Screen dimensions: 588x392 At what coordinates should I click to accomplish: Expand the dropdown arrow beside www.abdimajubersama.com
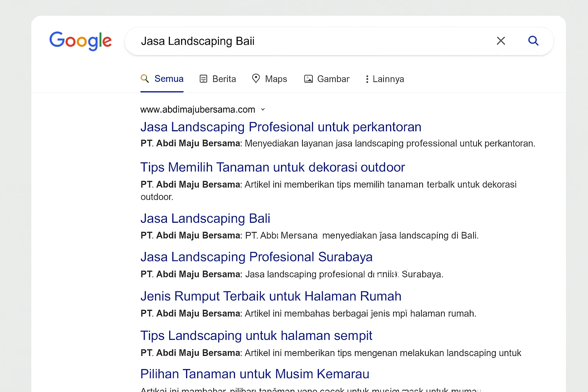tap(263, 109)
